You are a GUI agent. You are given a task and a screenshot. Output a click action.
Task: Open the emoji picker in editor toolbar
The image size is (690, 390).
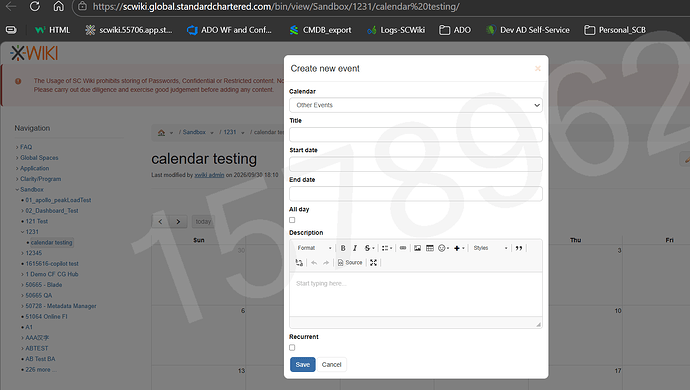pyautogui.click(x=443, y=248)
